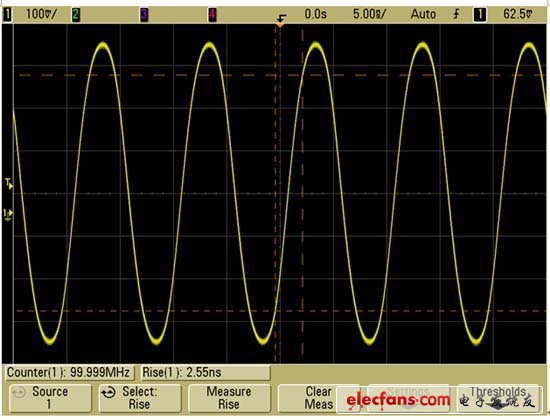Open the Thresholds softkey menu
Viewport: 550px width, 420px height.
(498, 398)
